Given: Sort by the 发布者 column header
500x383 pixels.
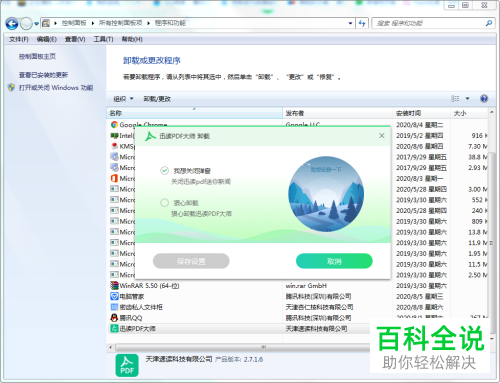Looking at the screenshot, I should point(337,113).
